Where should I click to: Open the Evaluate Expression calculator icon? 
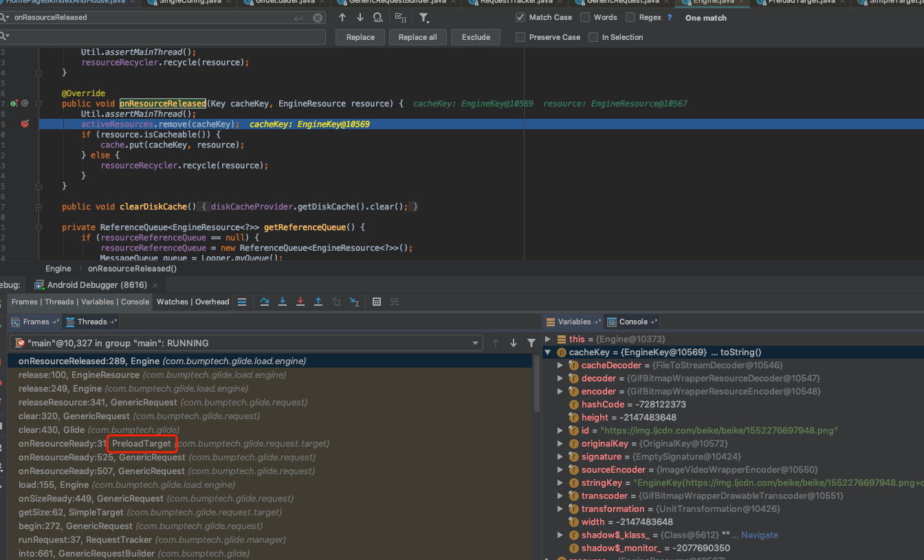377,302
